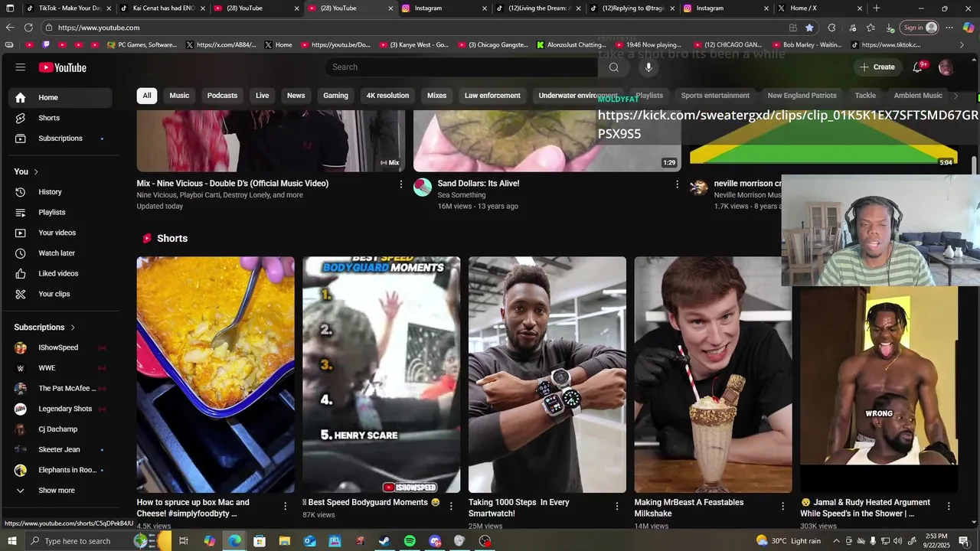
Task: Click the Windows Start button
Action: 11,541
